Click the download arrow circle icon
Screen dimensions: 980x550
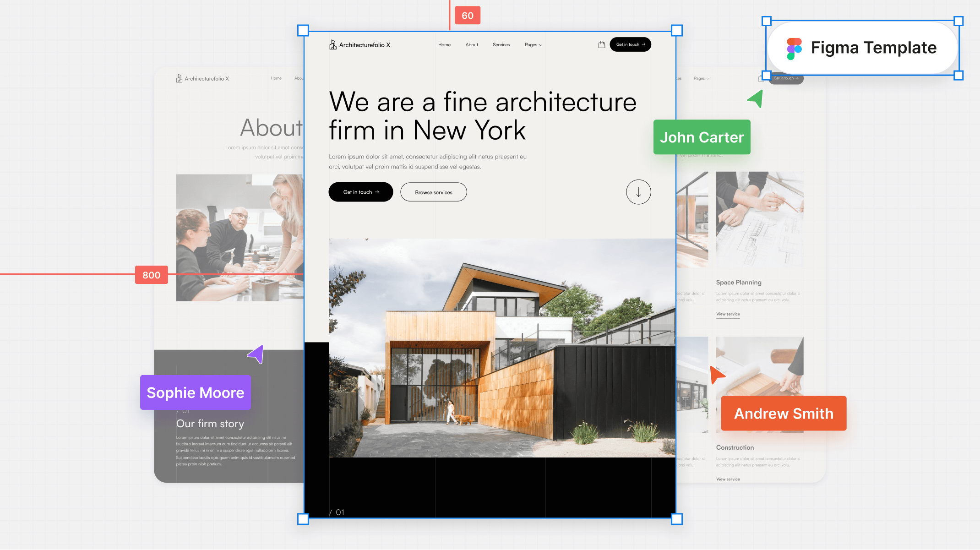coord(638,192)
